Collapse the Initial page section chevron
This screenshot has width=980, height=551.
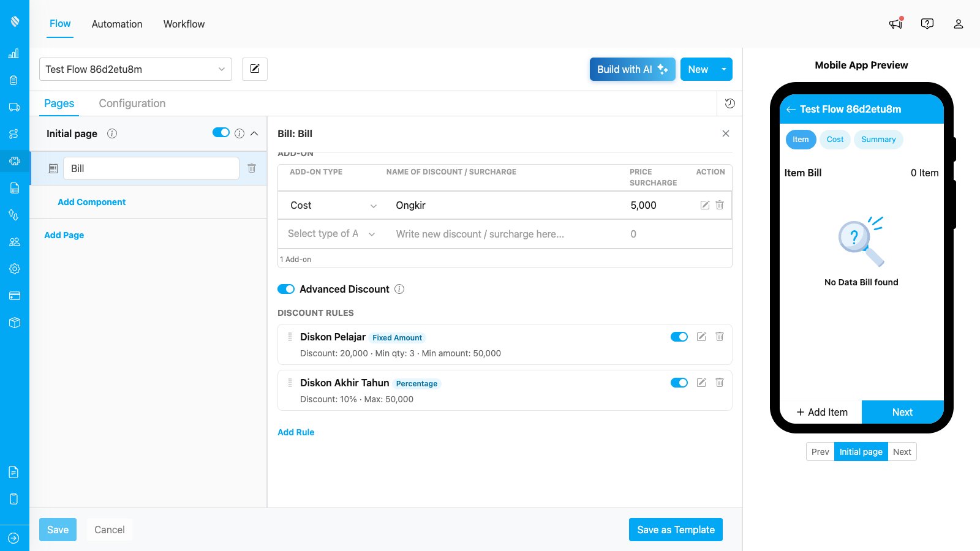coord(254,133)
